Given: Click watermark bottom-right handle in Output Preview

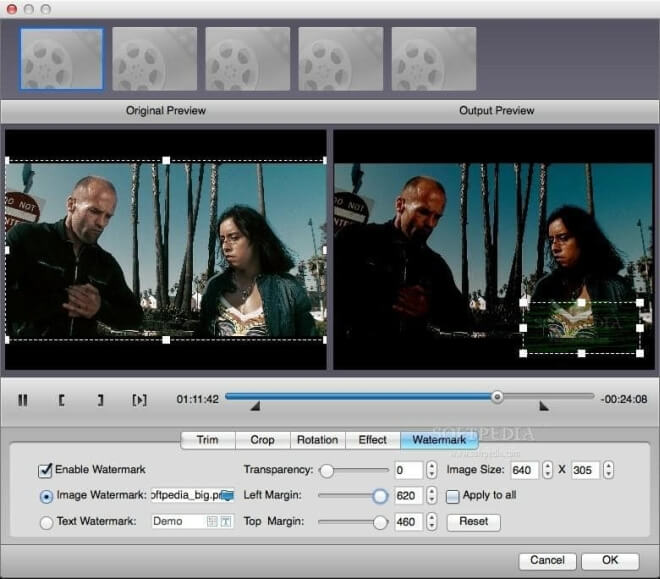Looking at the screenshot, I should (640, 353).
